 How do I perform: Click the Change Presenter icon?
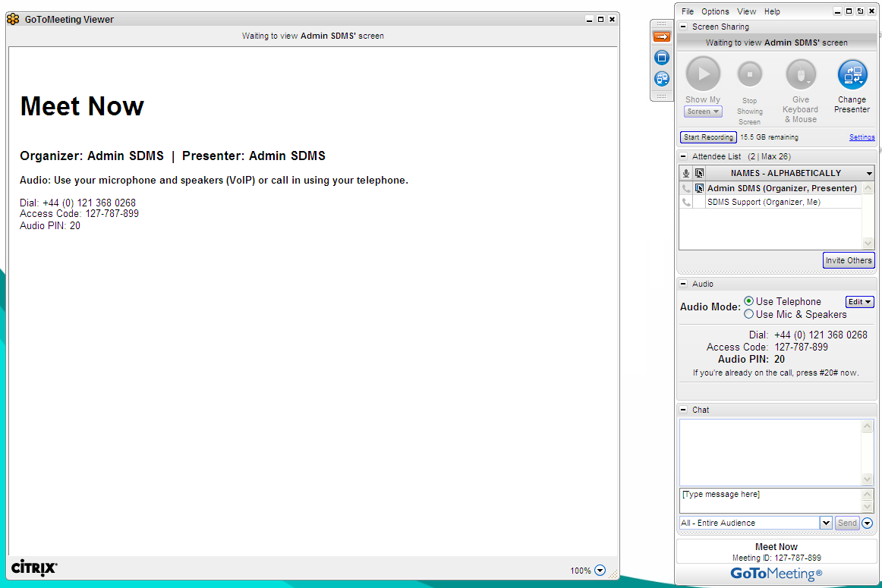pos(852,75)
